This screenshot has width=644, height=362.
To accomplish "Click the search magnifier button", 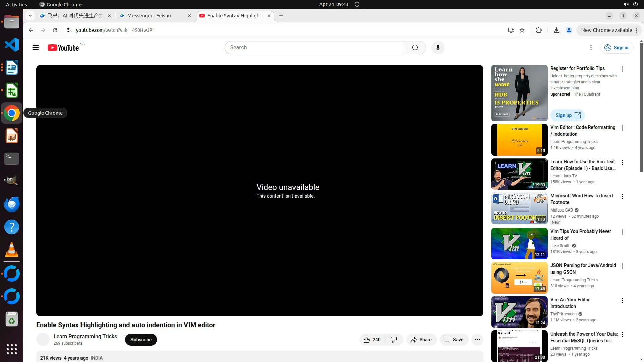I will coord(415,48).
